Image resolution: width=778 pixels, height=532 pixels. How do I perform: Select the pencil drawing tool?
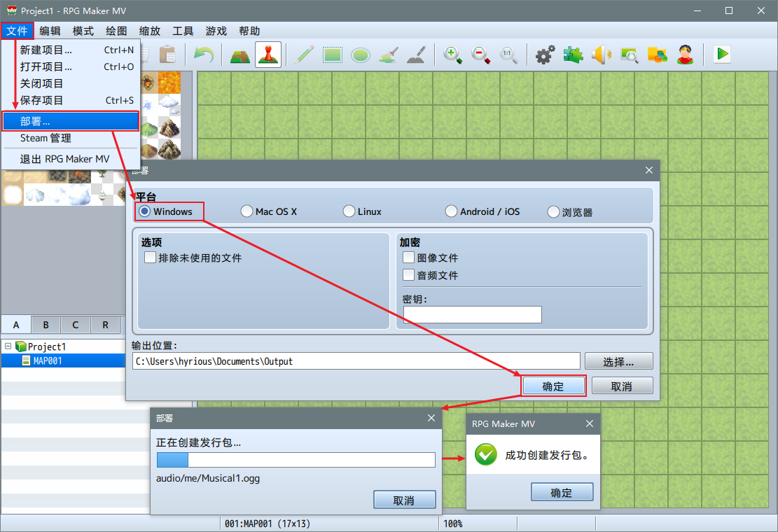coord(304,55)
